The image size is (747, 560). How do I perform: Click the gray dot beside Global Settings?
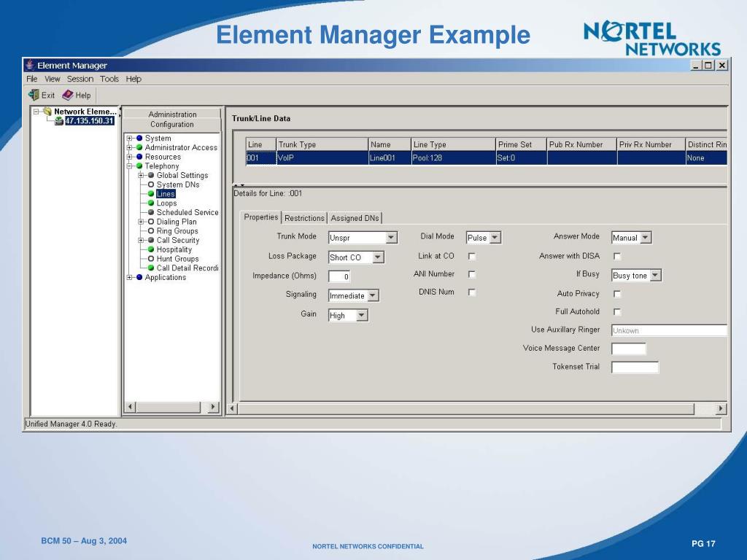tap(151, 175)
